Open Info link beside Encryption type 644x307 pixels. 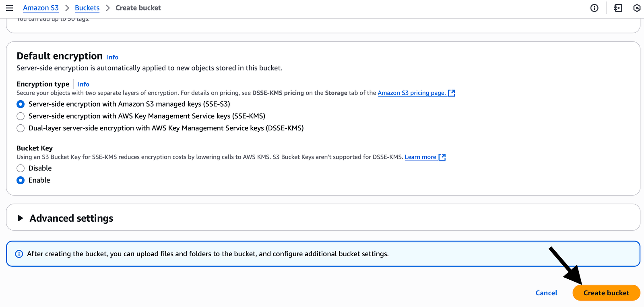click(x=83, y=84)
